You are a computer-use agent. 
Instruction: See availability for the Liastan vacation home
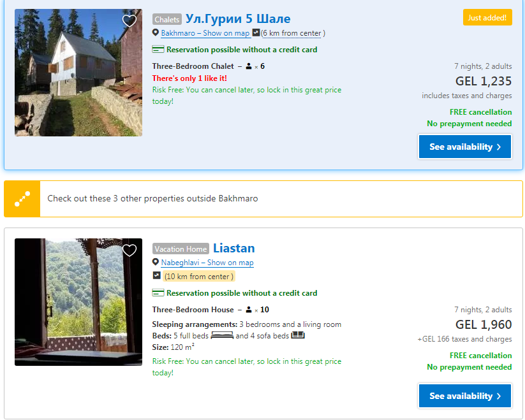coord(465,396)
